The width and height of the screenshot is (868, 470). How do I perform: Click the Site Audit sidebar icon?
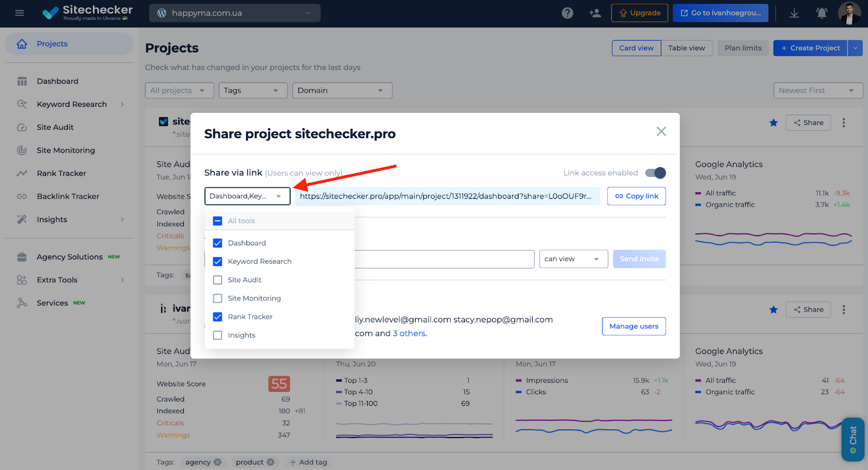tap(22, 128)
